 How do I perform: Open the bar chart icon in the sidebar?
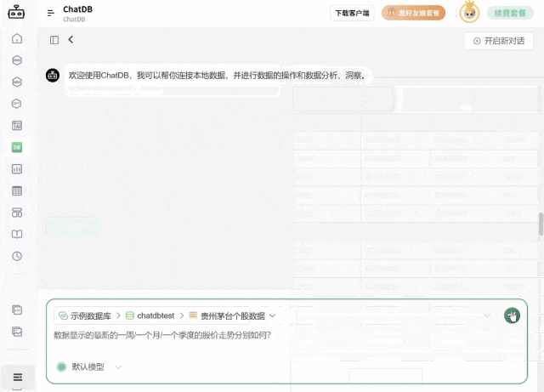coord(17,169)
